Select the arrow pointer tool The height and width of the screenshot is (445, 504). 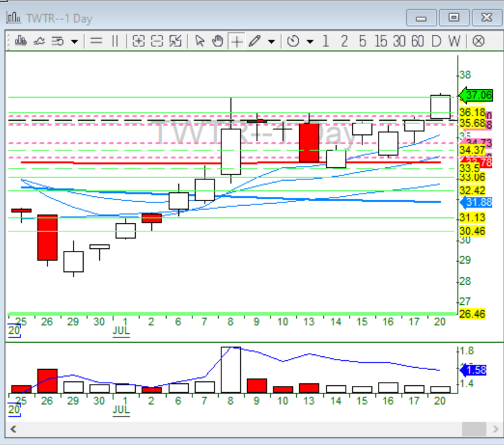[x=200, y=41]
